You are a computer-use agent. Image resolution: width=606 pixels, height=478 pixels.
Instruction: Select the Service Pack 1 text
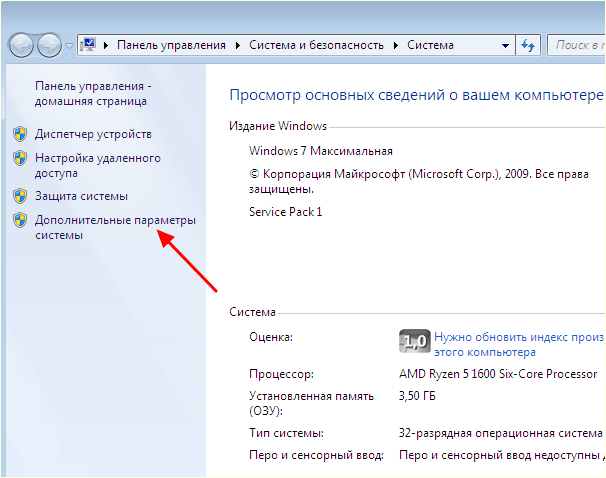tap(285, 212)
